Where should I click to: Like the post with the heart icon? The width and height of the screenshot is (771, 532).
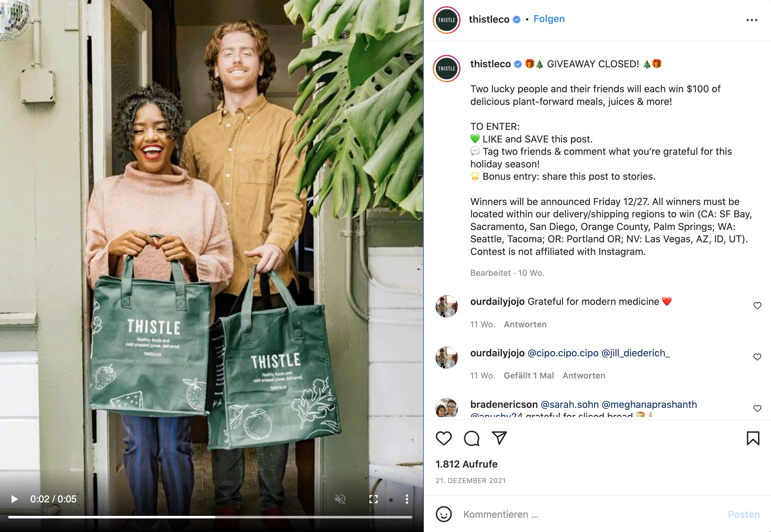point(444,438)
